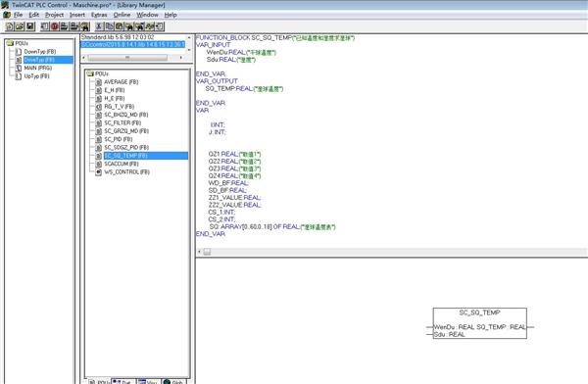Open the Extras menu
The image size is (588, 384).
99,15
